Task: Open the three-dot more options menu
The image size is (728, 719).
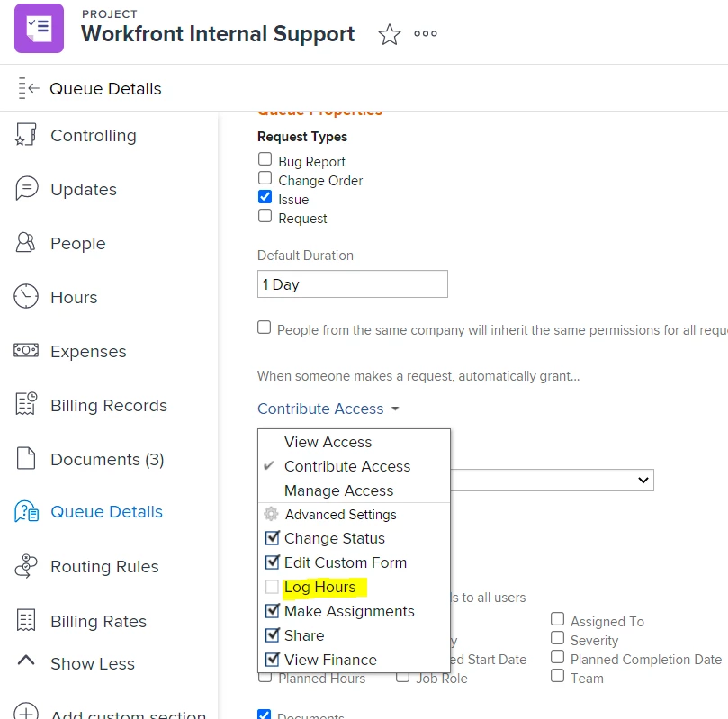Action: (x=426, y=33)
